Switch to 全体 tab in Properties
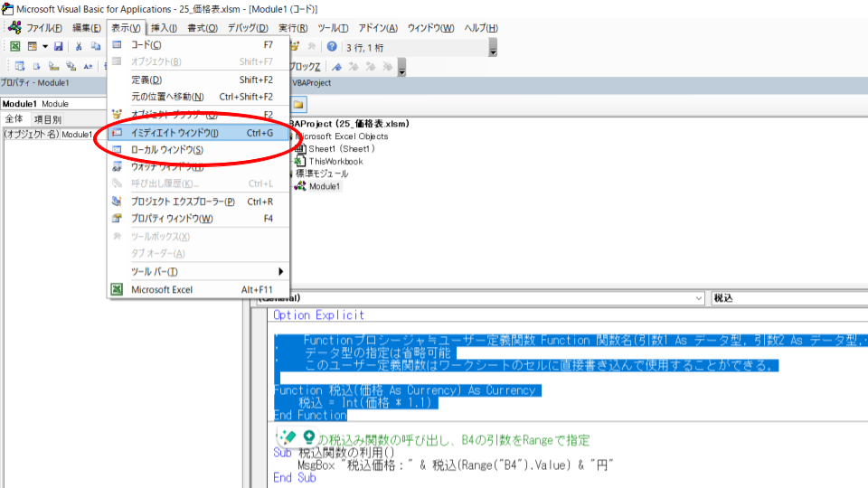This screenshot has width=868, height=488. 14,119
